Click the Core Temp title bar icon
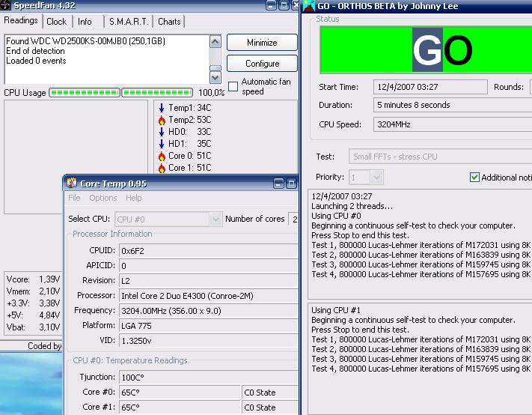 [72, 183]
